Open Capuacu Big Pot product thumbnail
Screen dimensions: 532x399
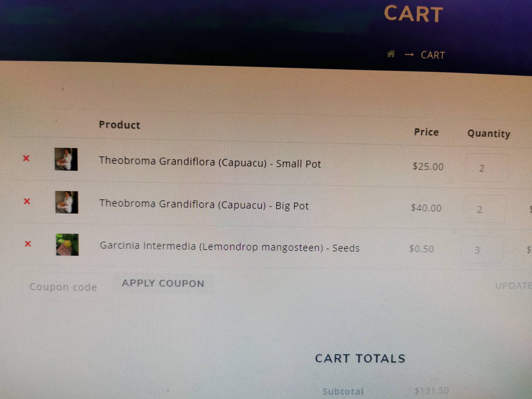(66, 202)
